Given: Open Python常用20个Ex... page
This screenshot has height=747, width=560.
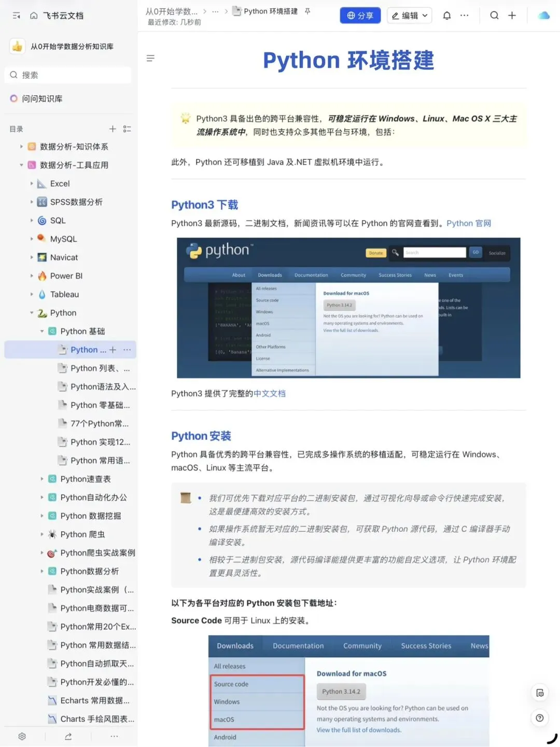Looking at the screenshot, I should (98, 627).
